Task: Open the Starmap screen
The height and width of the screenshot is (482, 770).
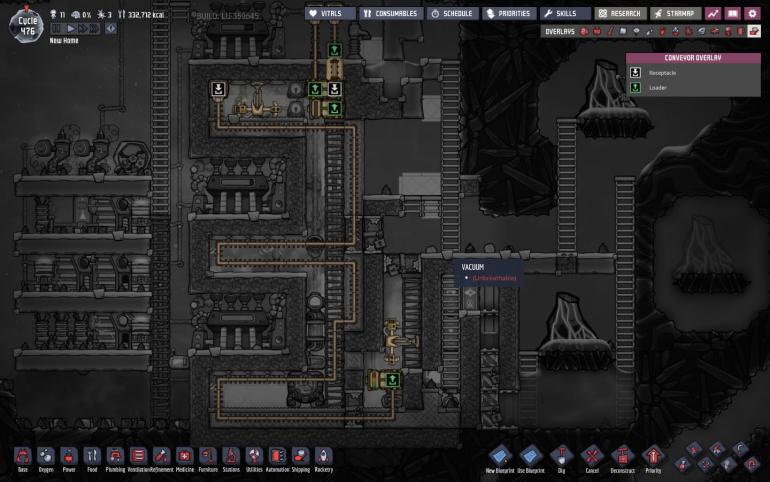Action: pos(676,14)
